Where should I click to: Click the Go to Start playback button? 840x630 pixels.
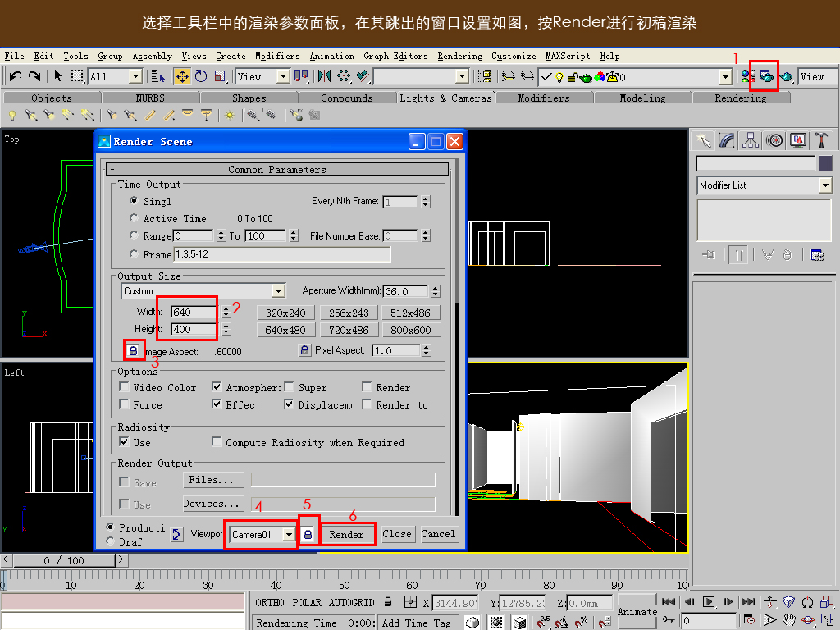(x=669, y=601)
